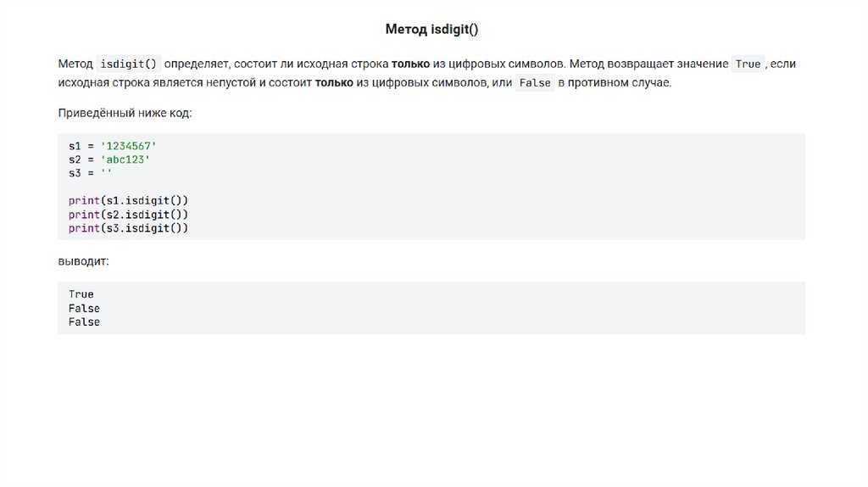Select the string literal '1234567'

pyautogui.click(x=128, y=146)
